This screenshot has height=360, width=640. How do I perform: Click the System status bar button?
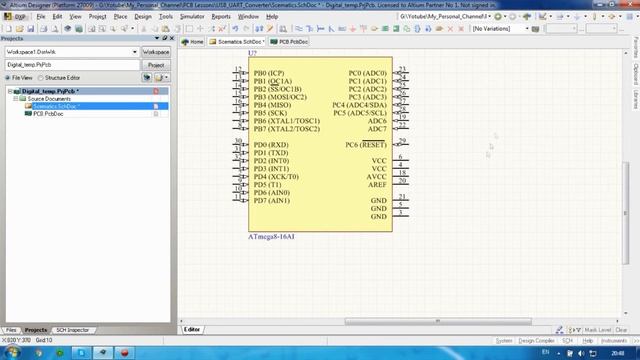504,340
